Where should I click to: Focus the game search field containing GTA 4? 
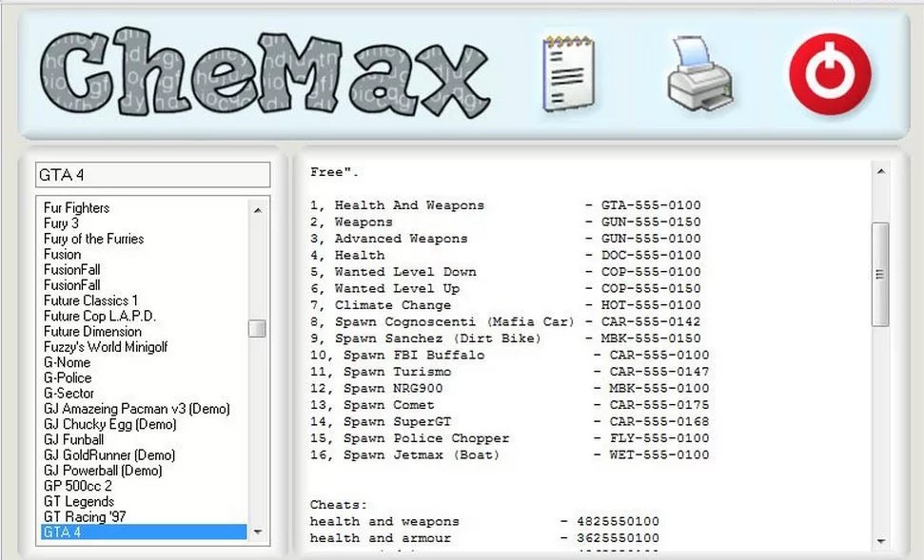click(x=152, y=175)
